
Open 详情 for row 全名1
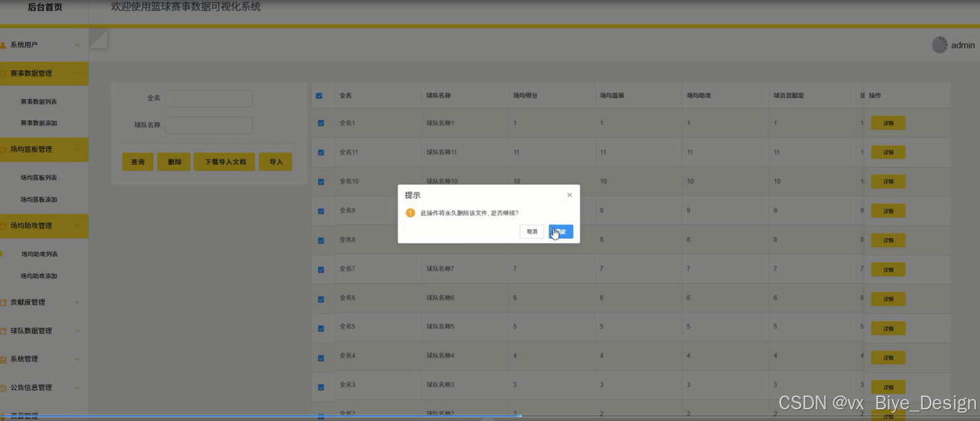(888, 123)
